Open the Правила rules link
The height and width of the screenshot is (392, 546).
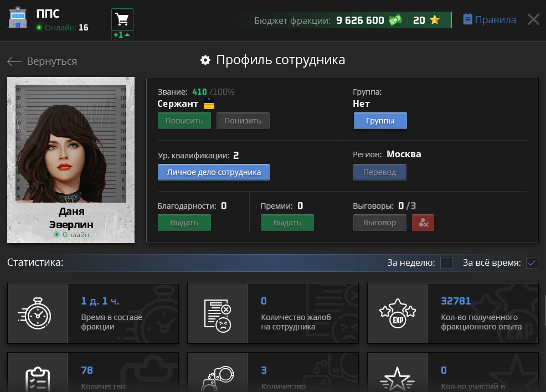pyautogui.click(x=490, y=20)
